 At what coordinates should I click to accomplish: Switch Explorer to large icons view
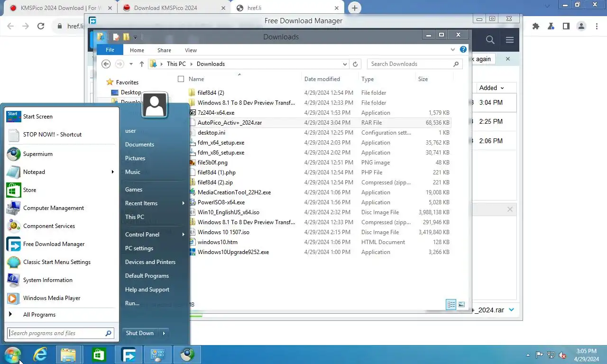461,304
